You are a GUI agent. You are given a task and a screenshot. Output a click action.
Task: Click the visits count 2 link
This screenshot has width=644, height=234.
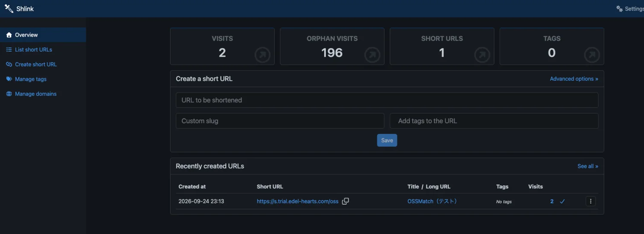point(552,201)
